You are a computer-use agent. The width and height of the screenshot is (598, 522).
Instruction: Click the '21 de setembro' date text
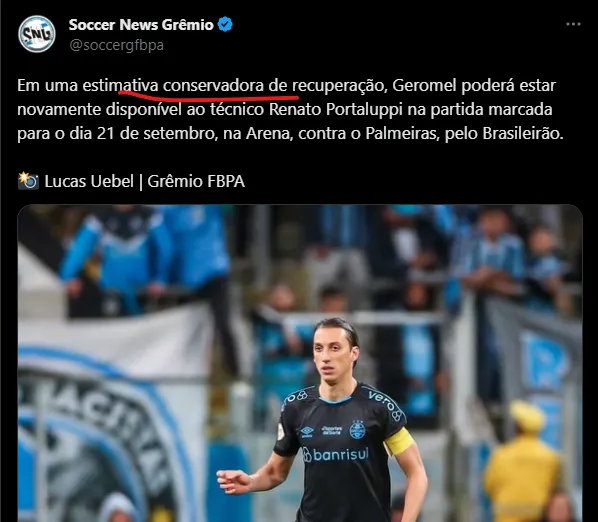click(156, 133)
